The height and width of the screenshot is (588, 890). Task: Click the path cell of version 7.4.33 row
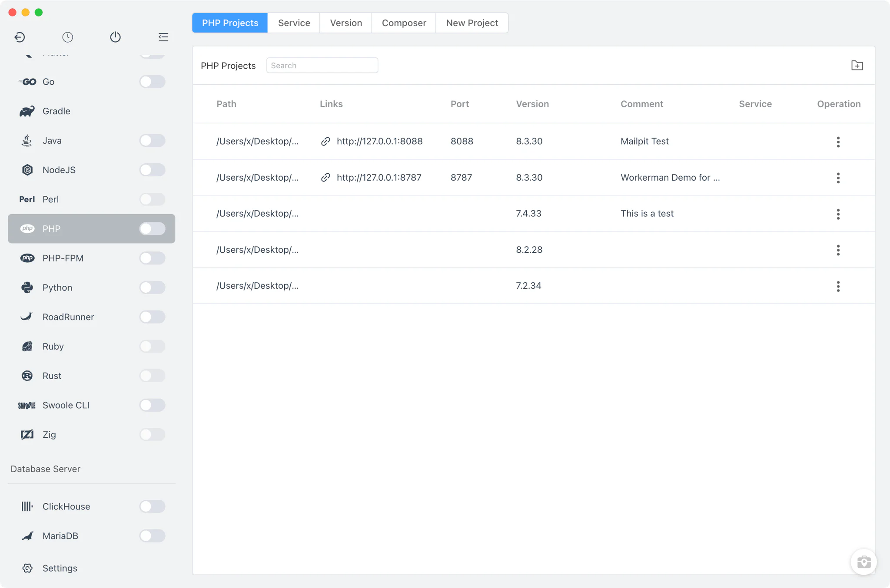[257, 213]
